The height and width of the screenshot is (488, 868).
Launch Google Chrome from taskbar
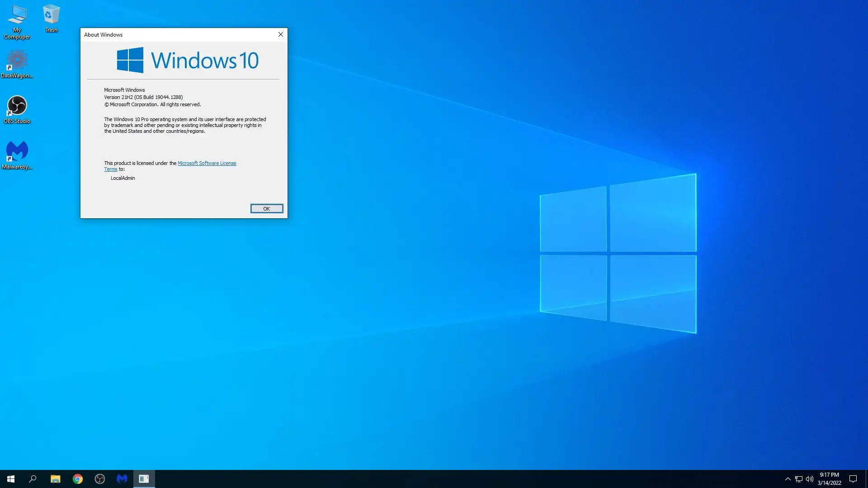click(x=78, y=479)
